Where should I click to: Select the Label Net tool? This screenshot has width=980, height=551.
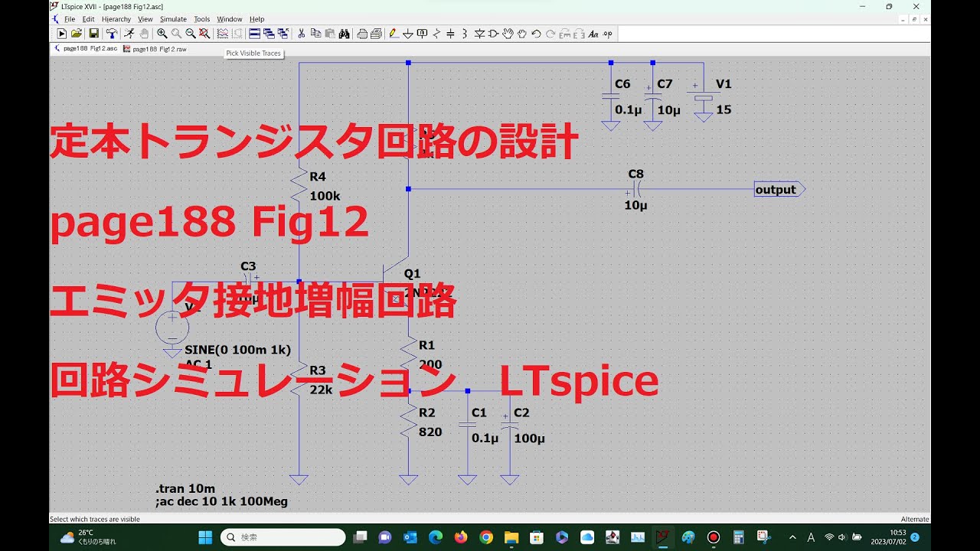pos(422,34)
